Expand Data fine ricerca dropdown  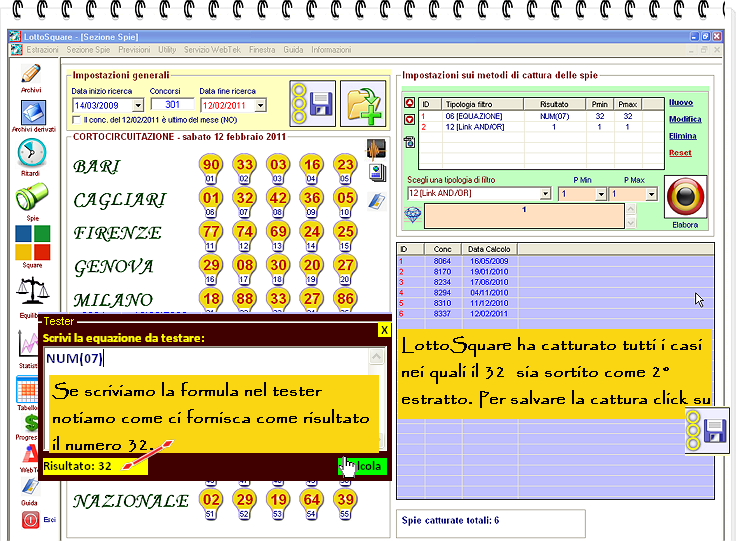coord(261,106)
